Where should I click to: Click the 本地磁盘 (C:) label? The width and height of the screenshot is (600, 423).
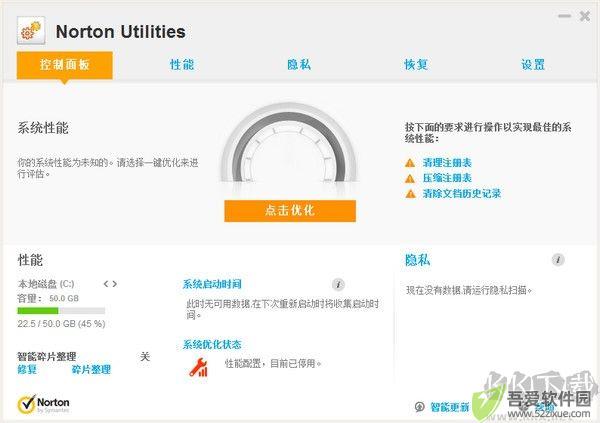[x=46, y=284]
